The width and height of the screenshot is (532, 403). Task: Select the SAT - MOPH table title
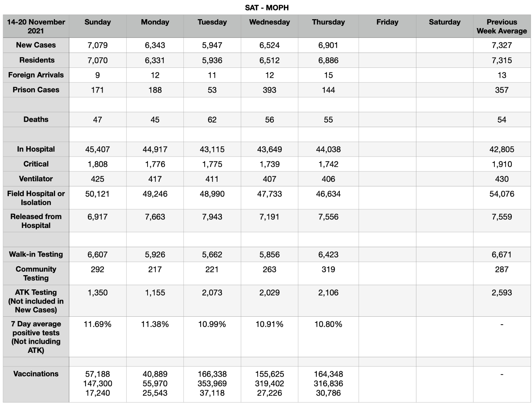click(x=267, y=7)
